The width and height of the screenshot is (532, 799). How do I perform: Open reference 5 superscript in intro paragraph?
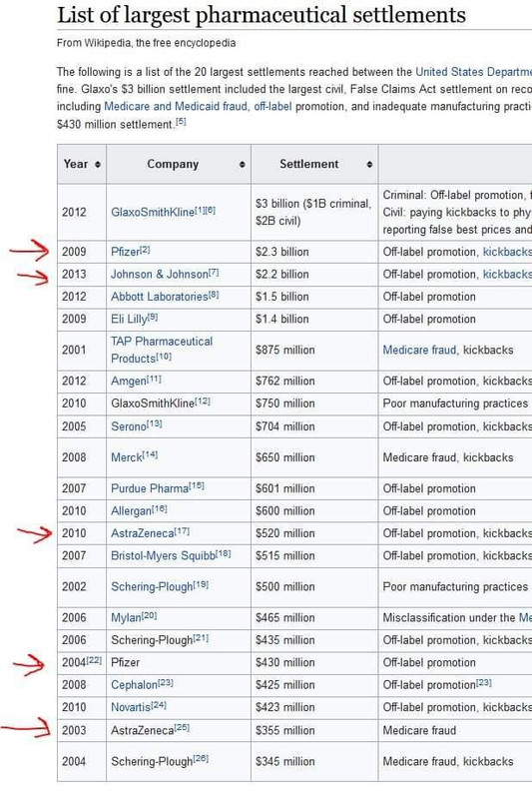tap(181, 122)
